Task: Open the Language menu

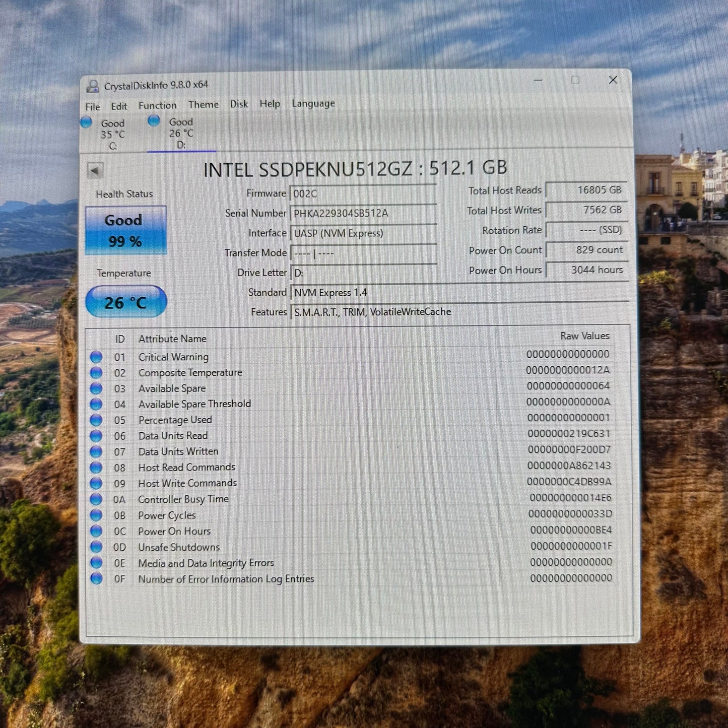Action: [313, 103]
